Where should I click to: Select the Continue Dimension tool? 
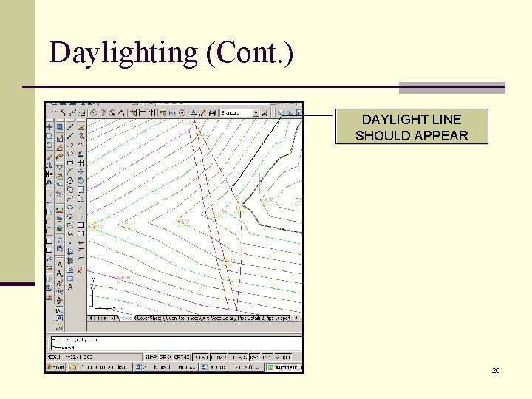coord(151,112)
